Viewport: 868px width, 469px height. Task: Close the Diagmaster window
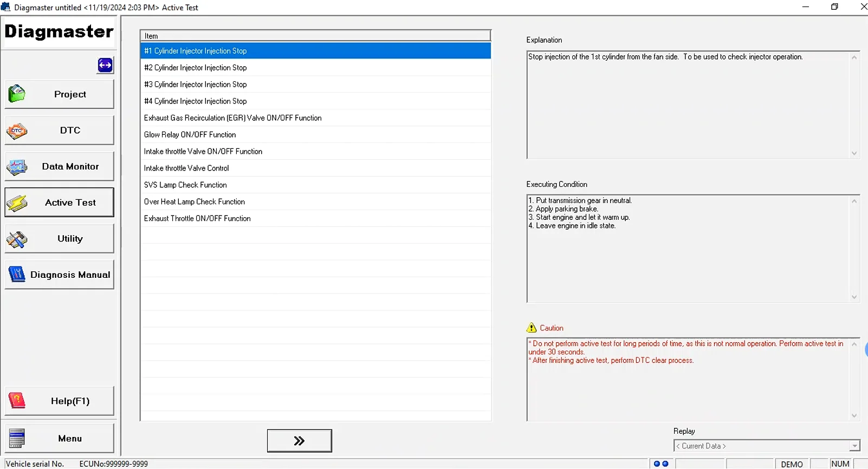pyautogui.click(x=863, y=7)
